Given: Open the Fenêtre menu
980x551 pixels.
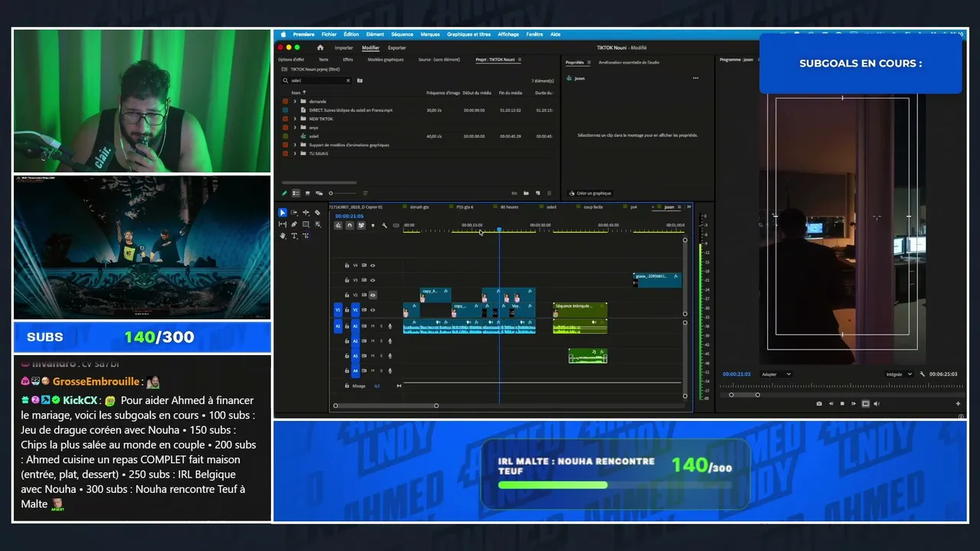Looking at the screenshot, I should (534, 34).
